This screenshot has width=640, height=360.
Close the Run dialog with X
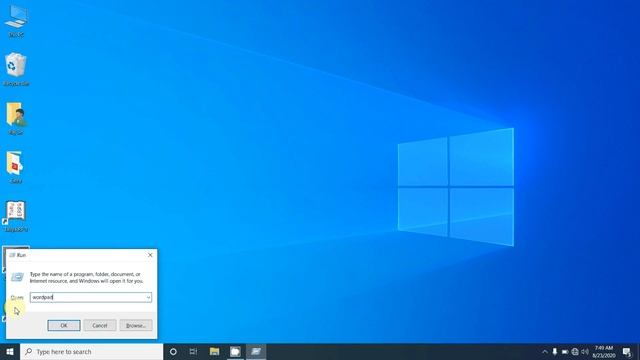click(150, 255)
